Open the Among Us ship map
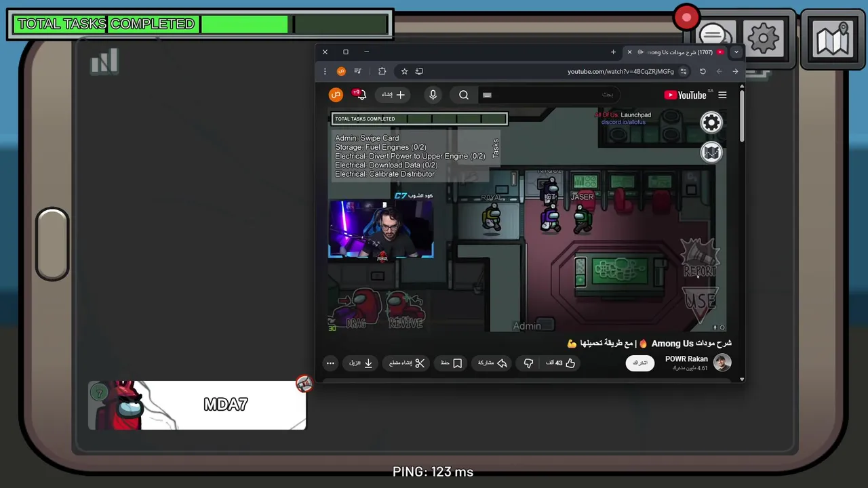Image resolution: width=868 pixels, height=488 pixels. point(833,40)
